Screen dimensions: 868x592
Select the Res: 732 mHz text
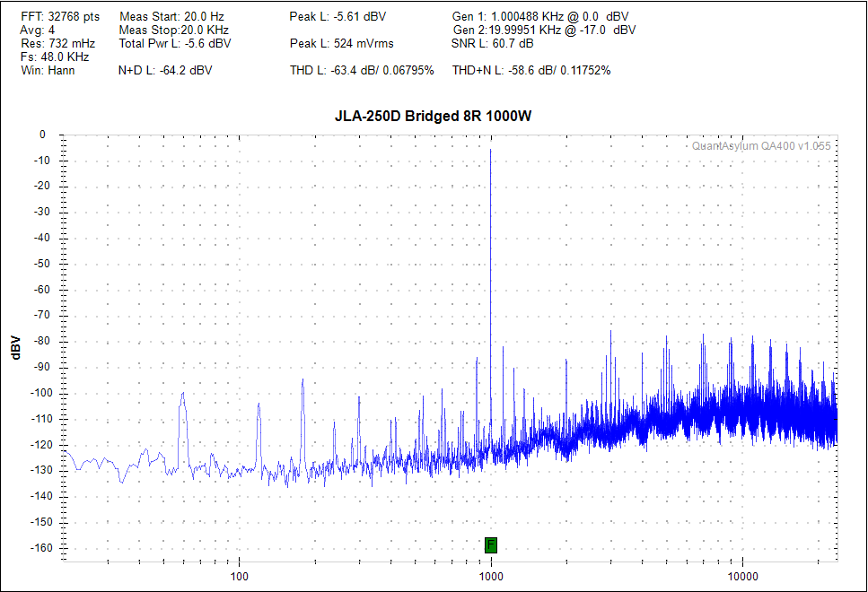pyautogui.click(x=58, y=43)
